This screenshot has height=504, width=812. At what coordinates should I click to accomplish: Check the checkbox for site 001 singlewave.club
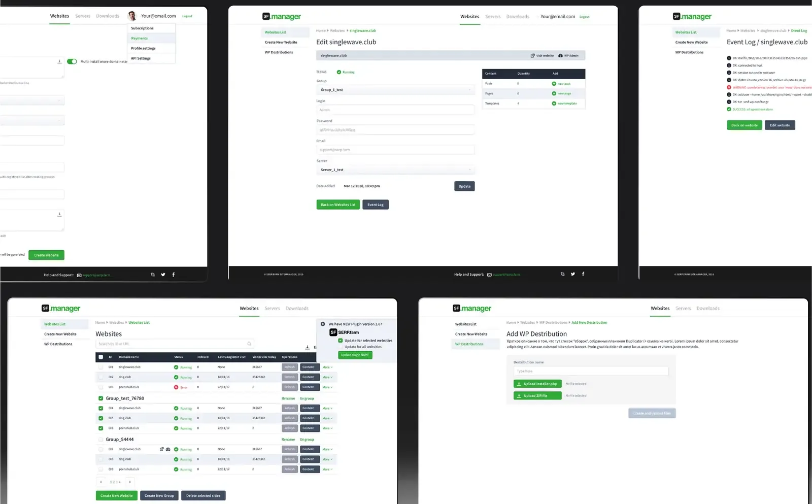[100, 367]
